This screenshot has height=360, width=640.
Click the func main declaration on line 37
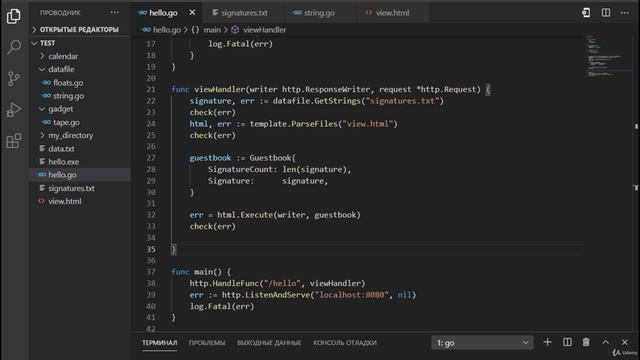tap(201, 272)
